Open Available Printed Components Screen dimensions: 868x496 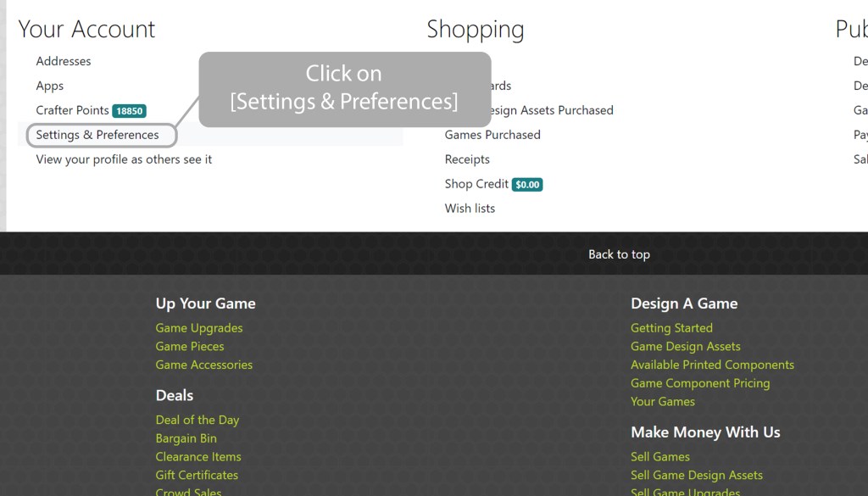tap(712, 365)
